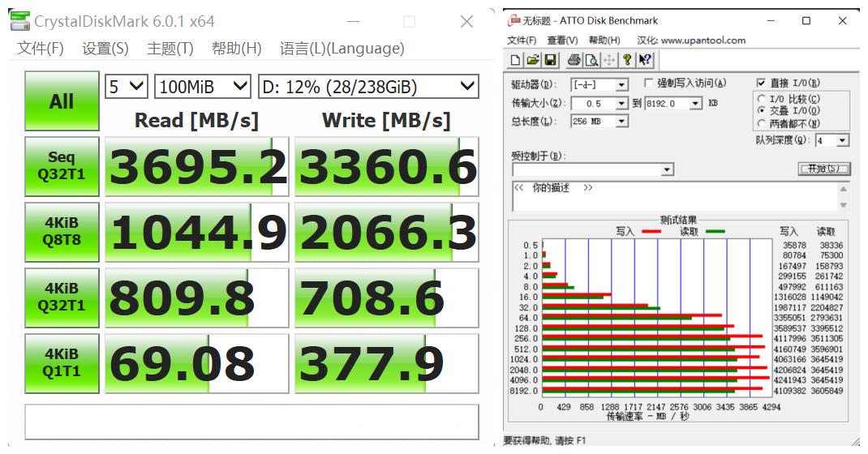Click the What's This arrow-question icon
The image size is (868, 454).
(645, 60)
